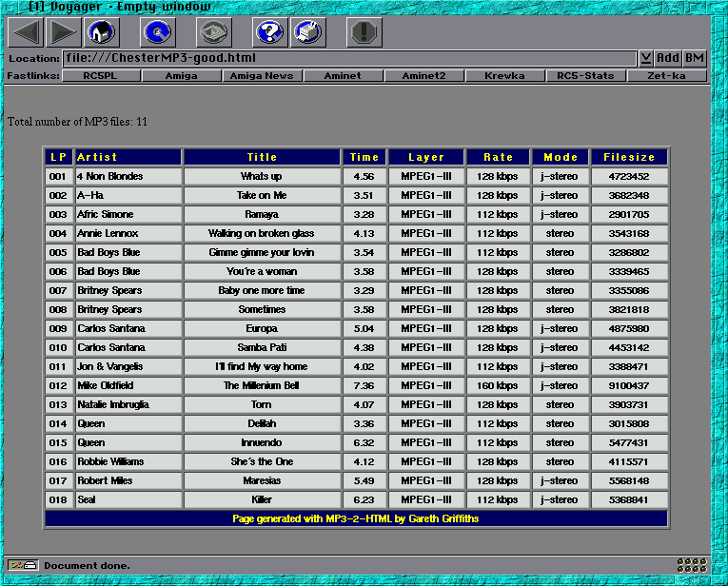Select the 'Jon & Vangelis' artist cell

[128, 366]
